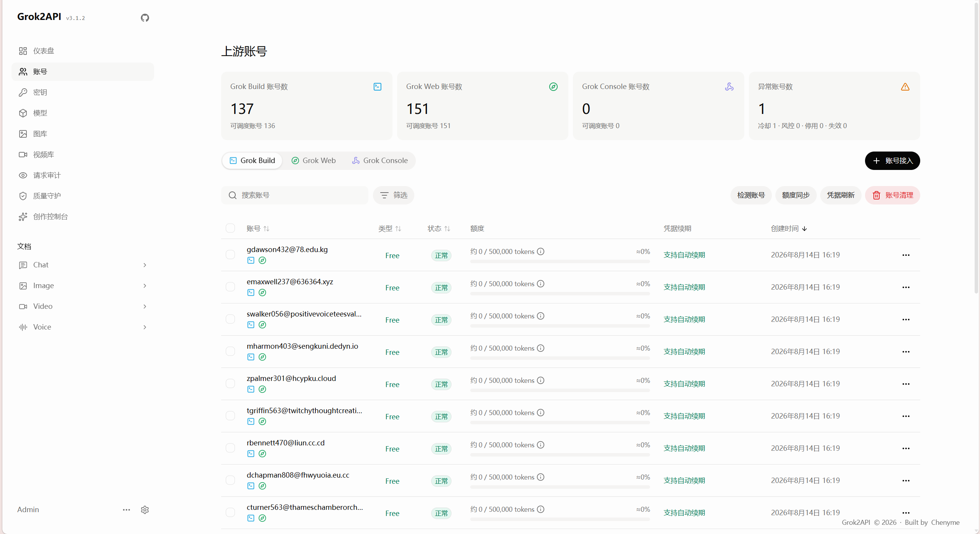The width and height of the screenshot is (980, 534).
Task: Expand the Chat docs section
Action: click(x=83, y=265)
